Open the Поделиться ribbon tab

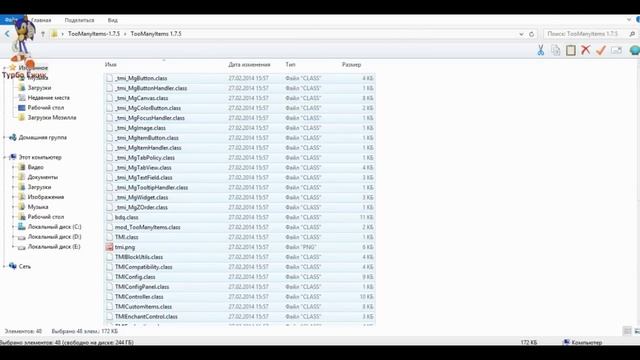click(79, 20)
